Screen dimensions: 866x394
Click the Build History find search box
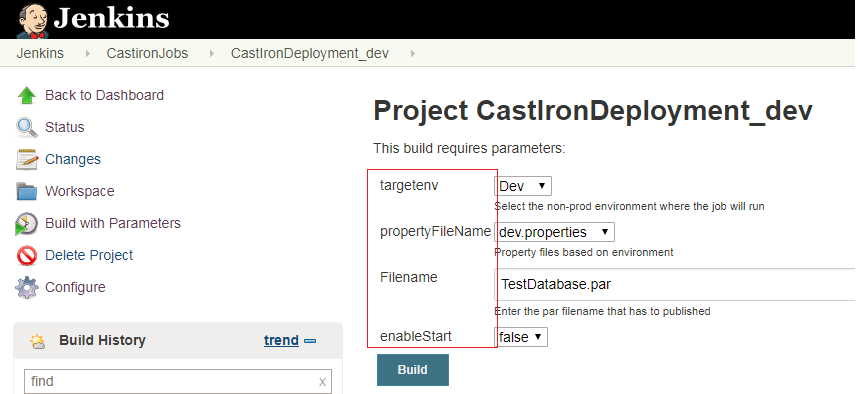178,381
